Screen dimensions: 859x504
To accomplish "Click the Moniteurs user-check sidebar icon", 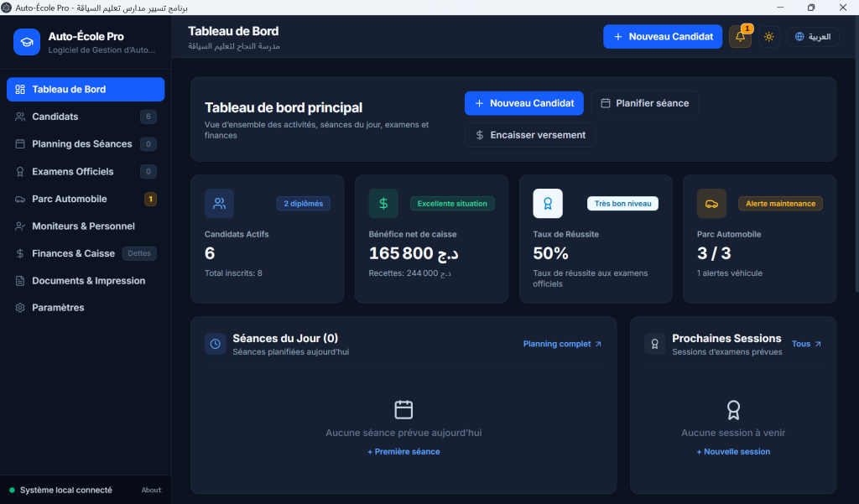I will click(20, 226).
